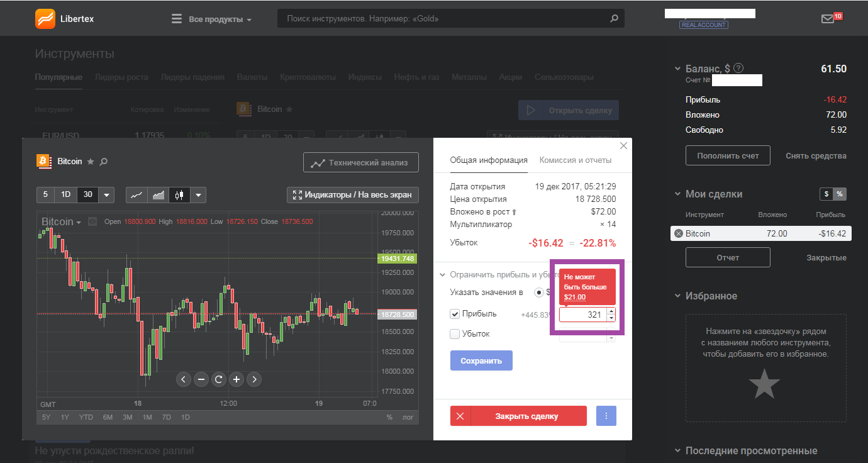Screen dimensions: 868x463
Task: Decrease profit value with down stepper arrow
Action: click(611, 318)
